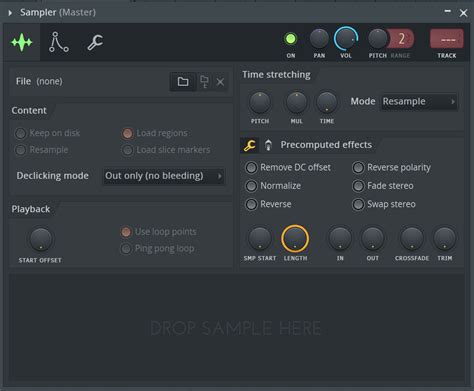This screenshot has width=474, height=391.
Task: Expand the Sampler window options arrow
Action: 10,13
